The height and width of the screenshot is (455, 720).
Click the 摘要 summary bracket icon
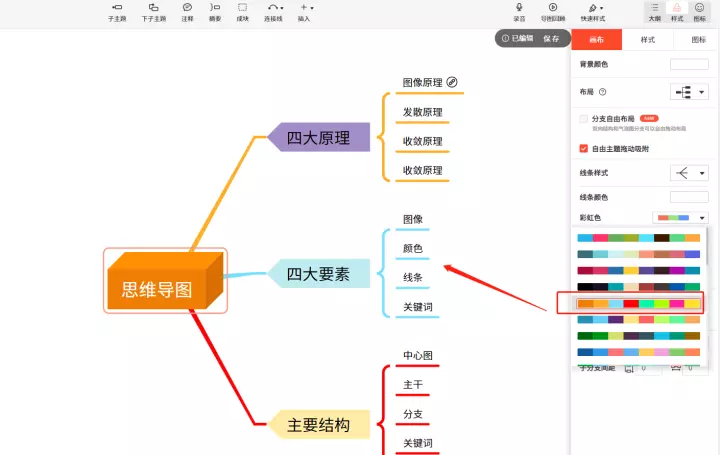[x=214, y=8]
